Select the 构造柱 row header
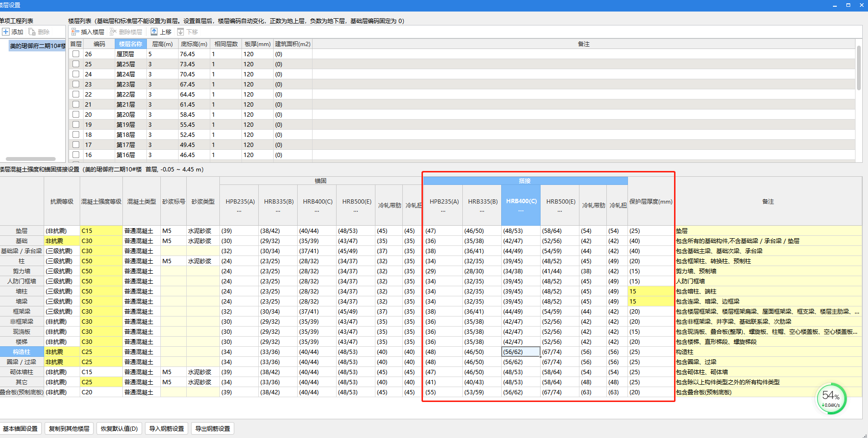The height and width of the screenshot is (438, 868). tap(22, 352)
